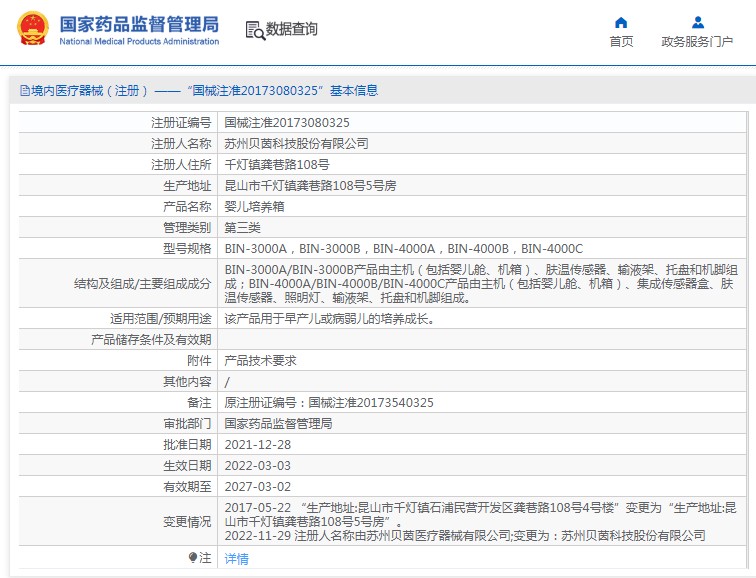
Task: Click the 首页 house icon
Action: tap(621, 22)
